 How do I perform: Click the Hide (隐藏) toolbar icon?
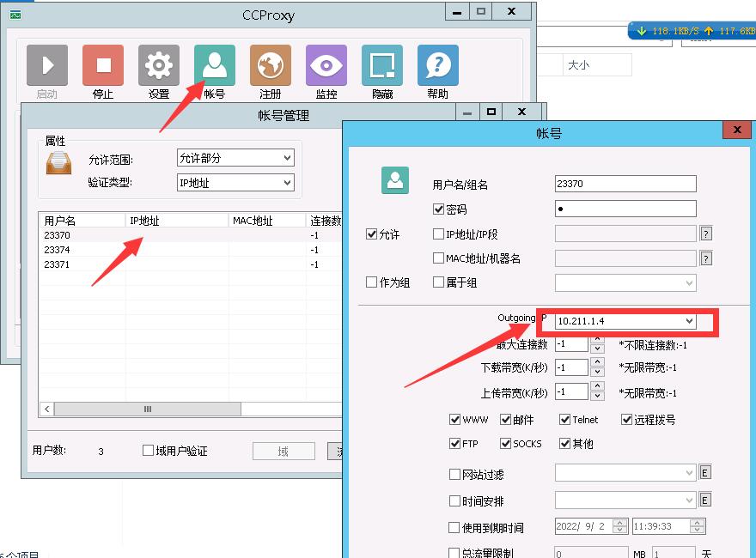(x=382, y=66)
